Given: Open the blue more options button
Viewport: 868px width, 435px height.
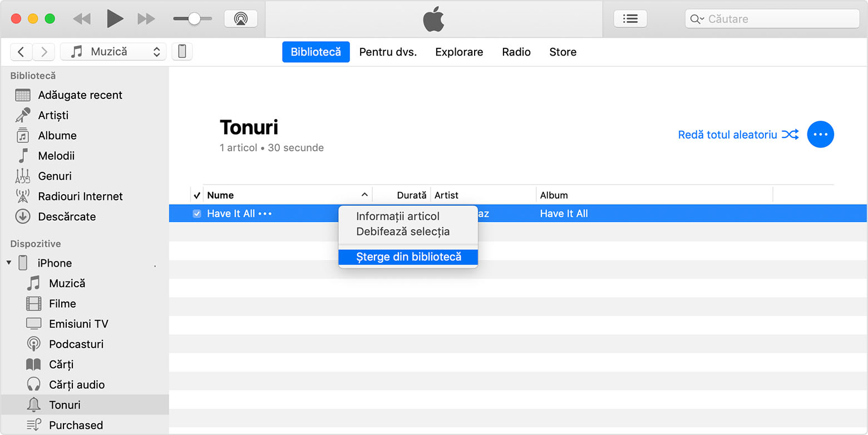Looking at the screenshot, I should pyautogui.click(x=820, y=135).
